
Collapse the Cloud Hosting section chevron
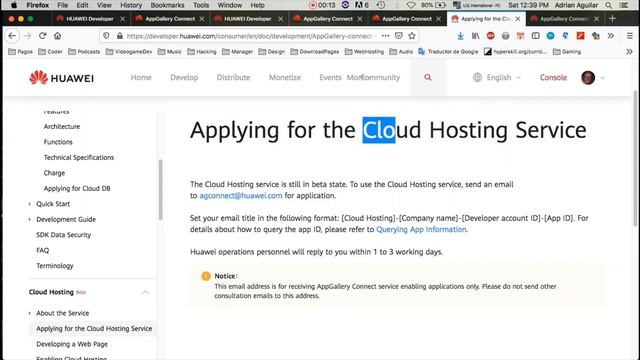(x=145, y=292)
